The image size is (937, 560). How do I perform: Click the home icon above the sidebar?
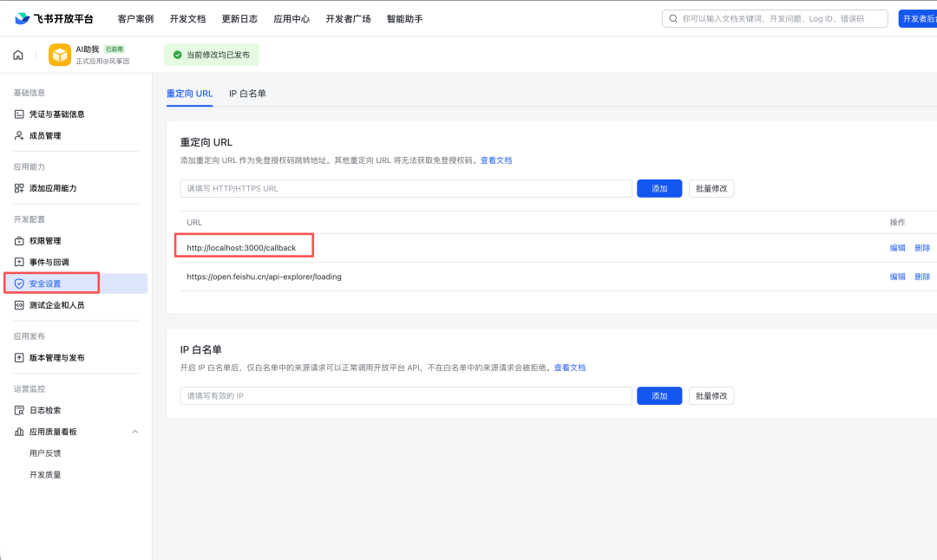tap(17, 54)
